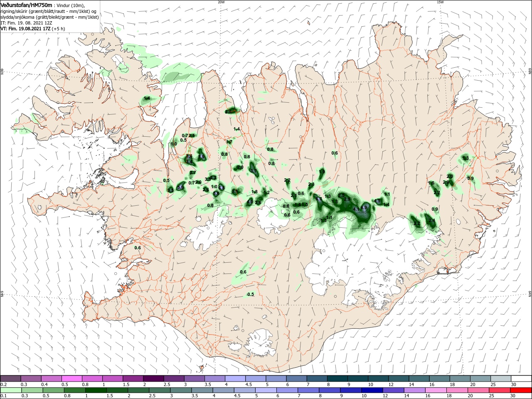The height and width of the screenshot is (399, 532).
Task: Click the 4.5 precipitation value label
Action: point(377,201)
